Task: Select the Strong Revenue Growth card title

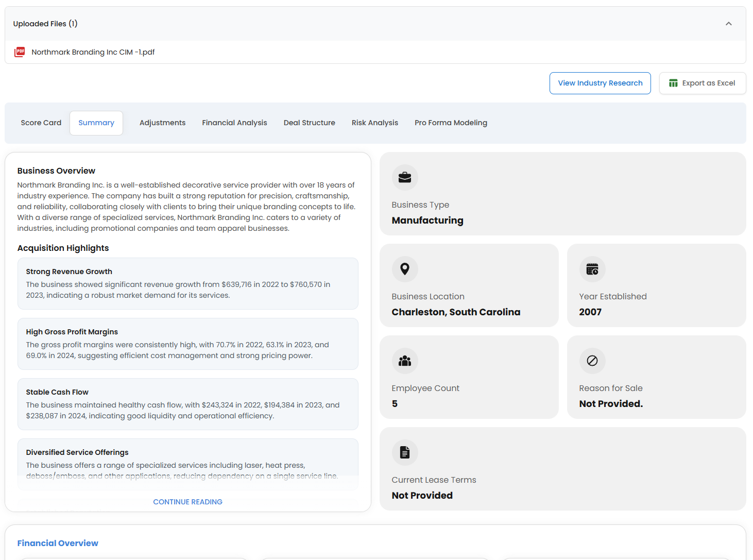Action: pos(69,271)
